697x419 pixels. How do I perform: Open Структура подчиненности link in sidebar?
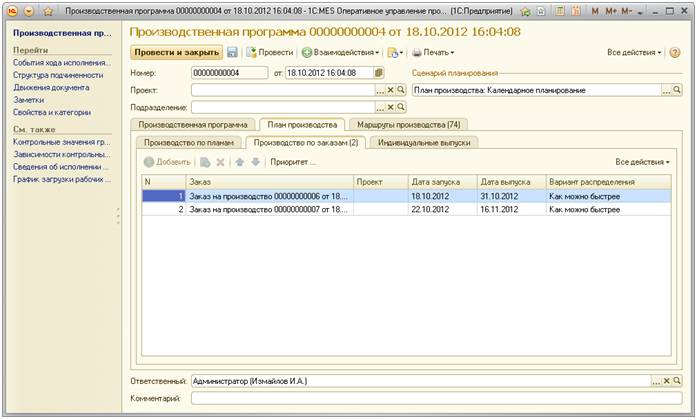[x=58, y=74]
